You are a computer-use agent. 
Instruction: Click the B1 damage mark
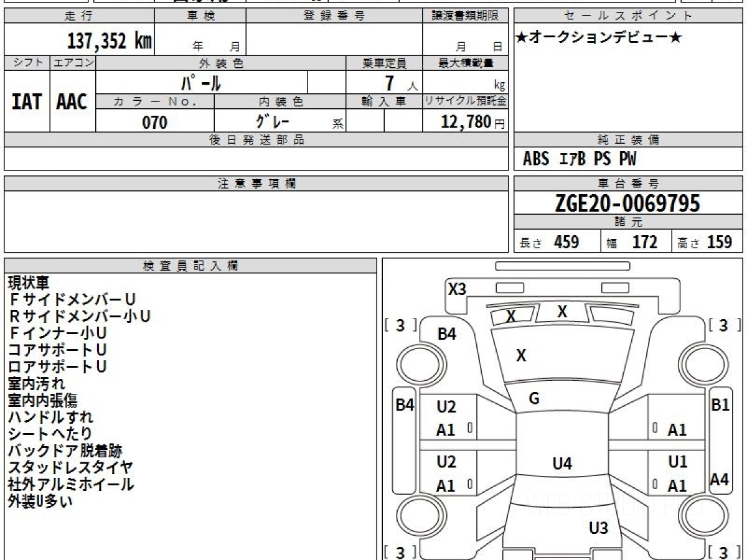click(x=720, y=404)
